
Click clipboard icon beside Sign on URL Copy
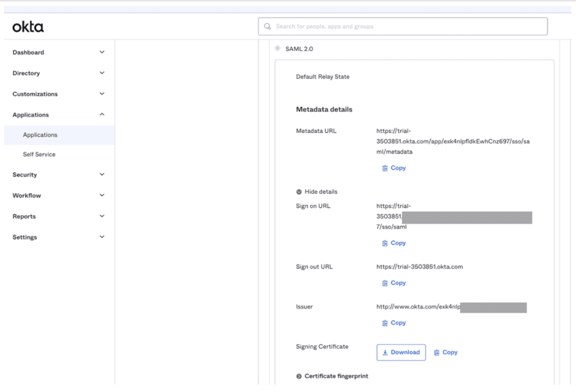pos(385,243)
